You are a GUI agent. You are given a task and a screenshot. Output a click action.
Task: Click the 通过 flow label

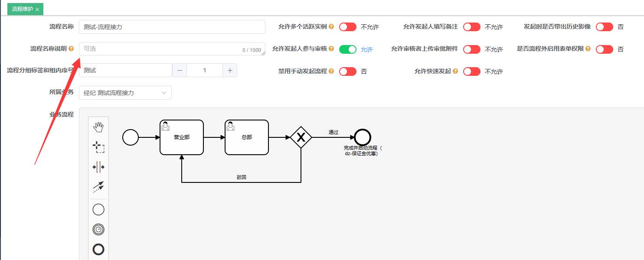coord(333,132)
